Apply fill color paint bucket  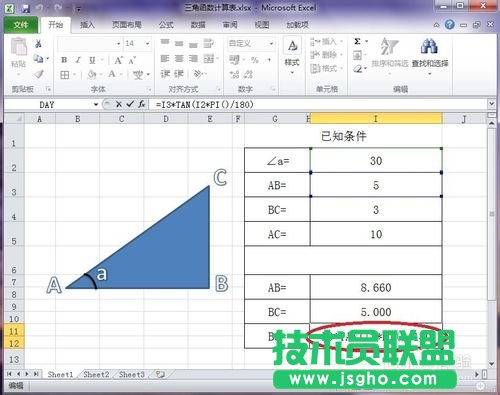pos(92,74)
